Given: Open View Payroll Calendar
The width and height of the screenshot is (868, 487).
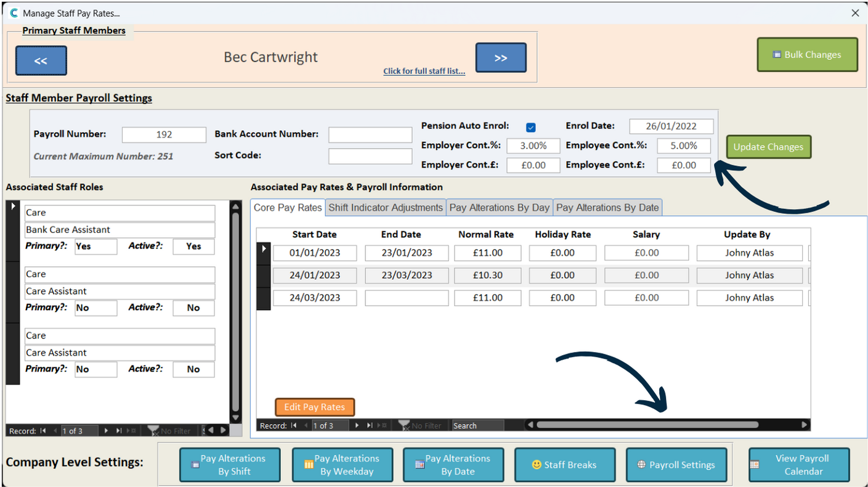Looking at the screenshot, I should point(799,465).
